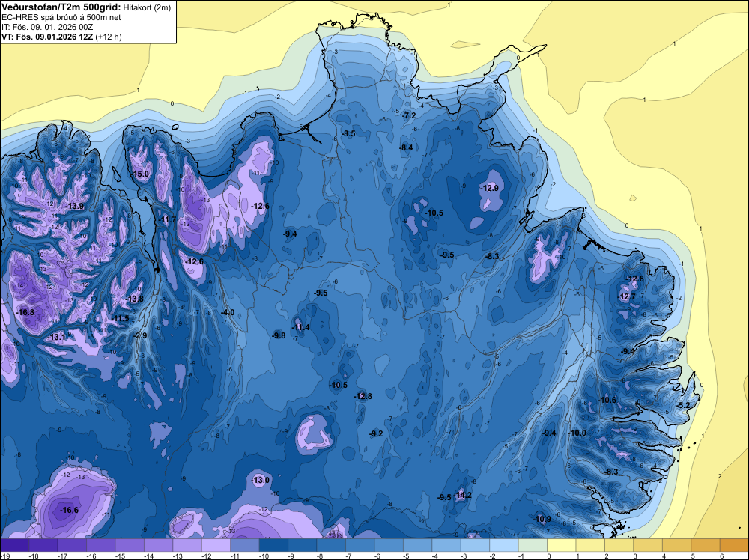Click the -16.8 temperature value

25,312
